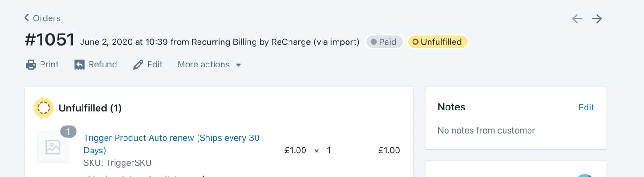Click the Print button label

click(49, 65)
